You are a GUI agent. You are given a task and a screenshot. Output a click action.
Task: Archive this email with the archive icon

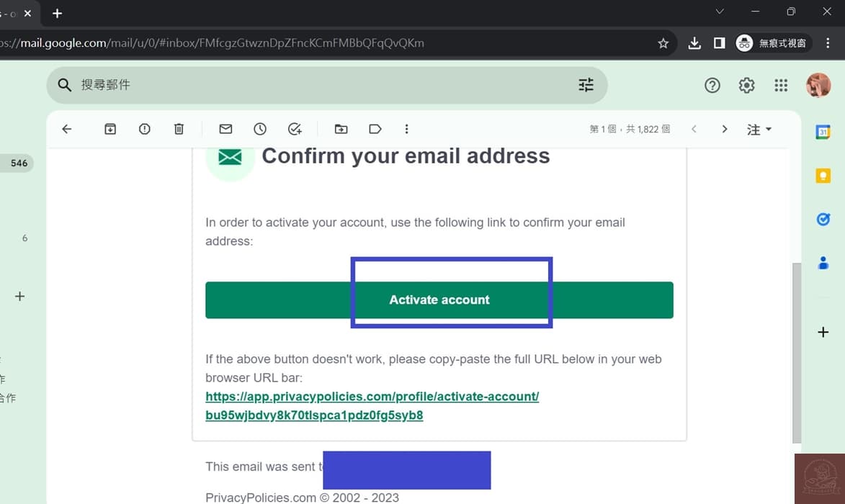pos(110,129)
